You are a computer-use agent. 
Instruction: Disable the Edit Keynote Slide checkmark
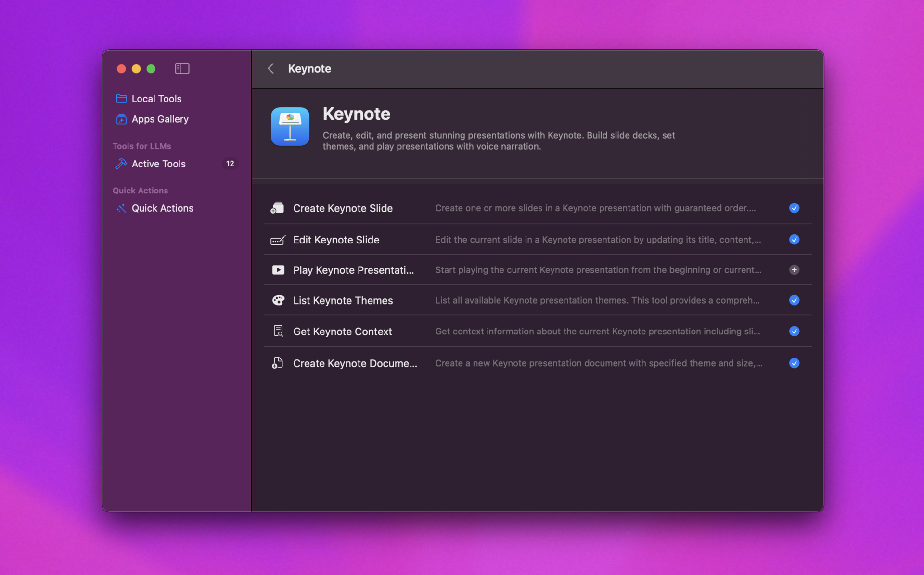[x=794, y=239]
